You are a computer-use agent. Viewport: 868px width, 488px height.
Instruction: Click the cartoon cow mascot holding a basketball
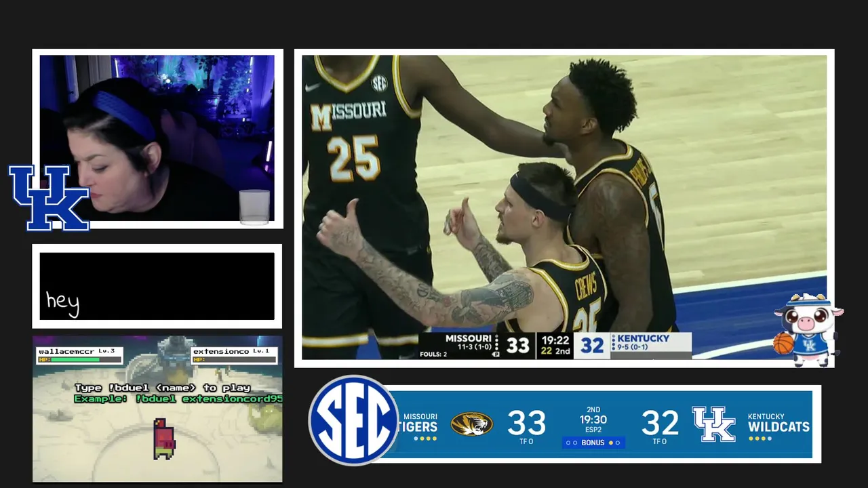[808, 330]
